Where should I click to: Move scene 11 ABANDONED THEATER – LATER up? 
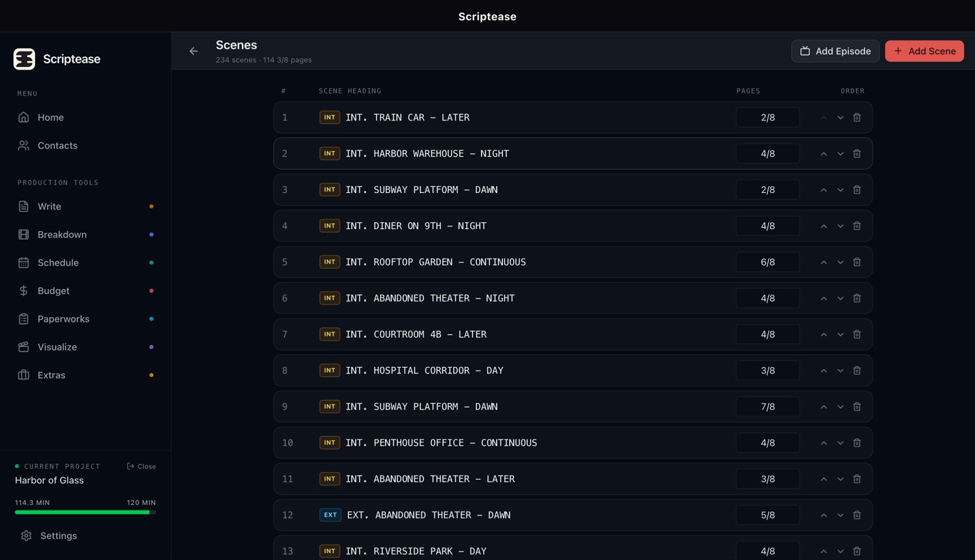coord(824,480)
